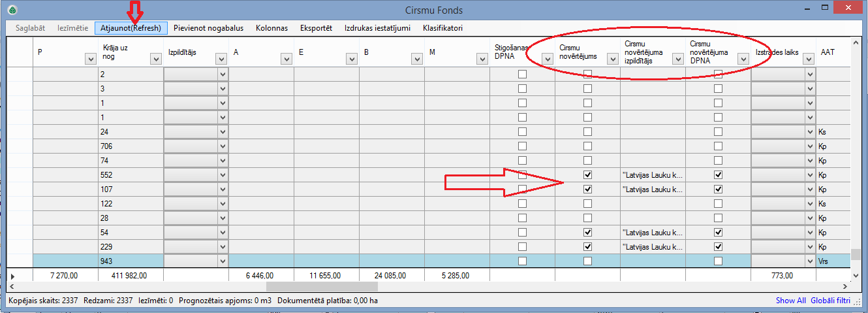Select "Latvijas Lauku k... cell in row 552

point(653,175)
